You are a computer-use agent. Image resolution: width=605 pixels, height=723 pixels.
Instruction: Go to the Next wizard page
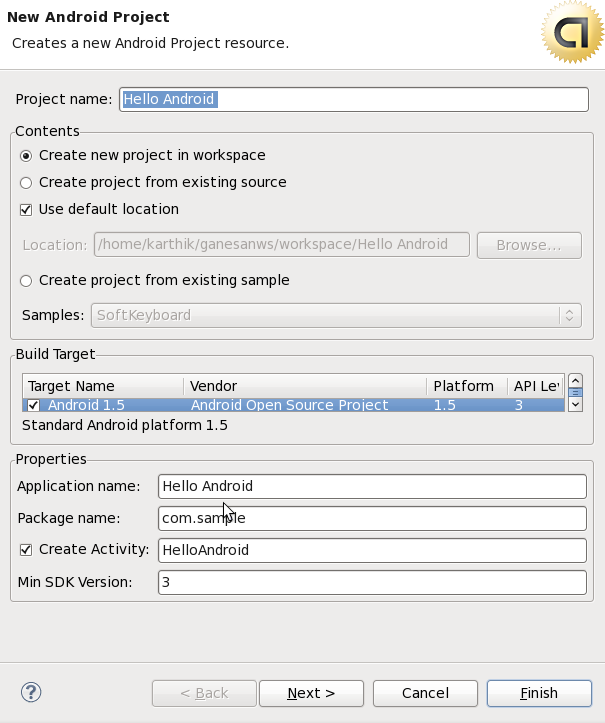pyautogui.click(x=311, y=693)
